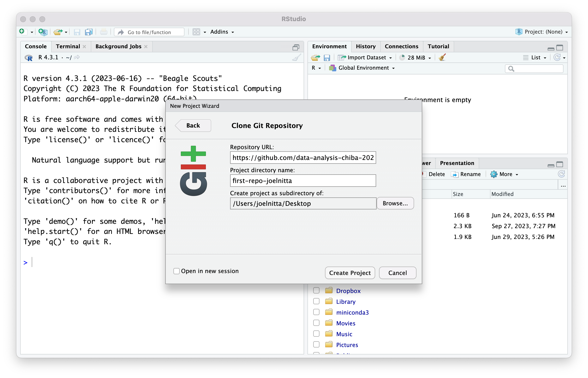588x378 pixels.
Task: Switch to the History tab
Action: [366, 46]
